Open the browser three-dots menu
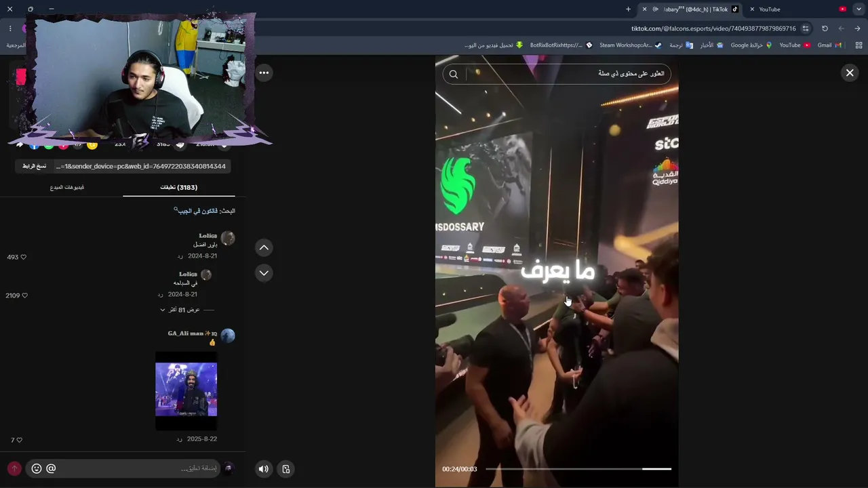Viewport: 868px width, 488px height. tap(10, 28)
